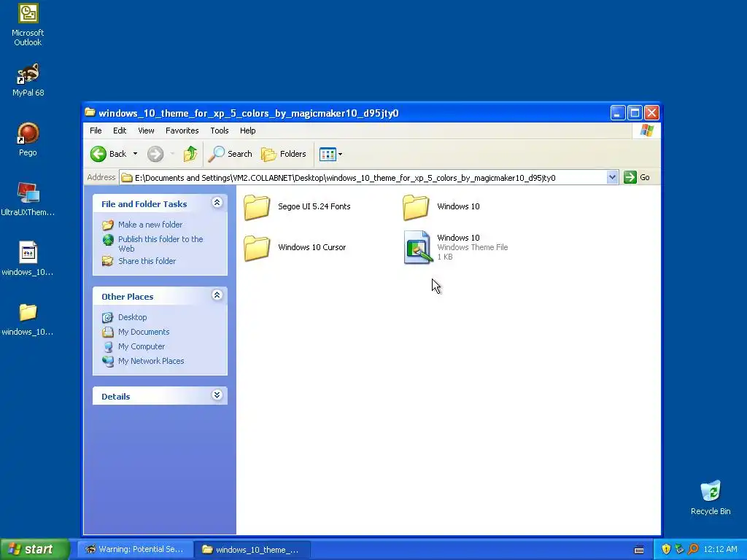This screenshot has width=747, height=560.
Task: Click Make a new folder
Action: (142, 225)
